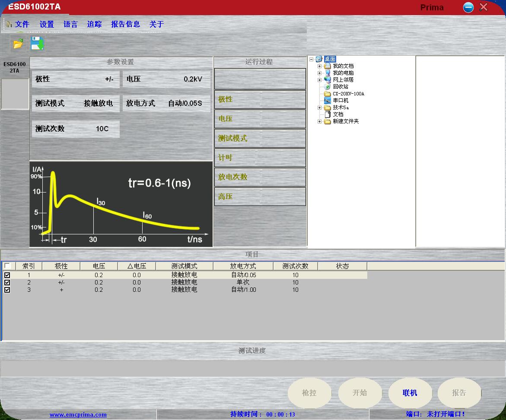Click the 网上邻居 network icon
This screenshot has height=420, width=506.
pos(328,80)
